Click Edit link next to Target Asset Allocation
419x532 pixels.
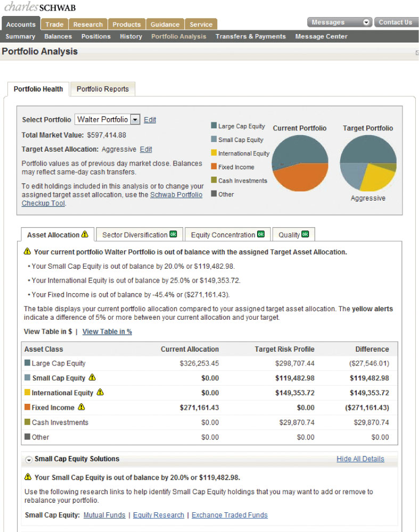coord(146,149)
